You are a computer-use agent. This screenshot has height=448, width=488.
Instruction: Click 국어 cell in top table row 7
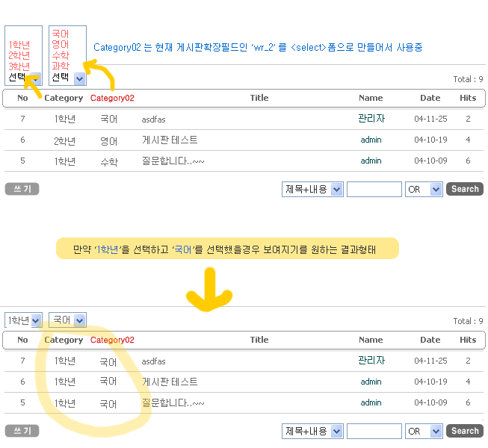click(x=108, y=119)
